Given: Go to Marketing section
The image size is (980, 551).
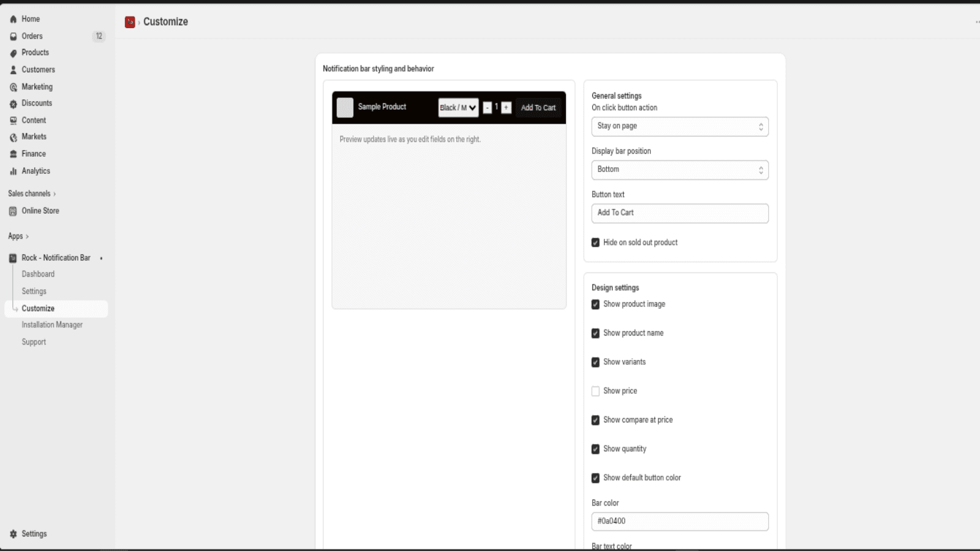Looking at the screenshot, I should tap(37, 88).
